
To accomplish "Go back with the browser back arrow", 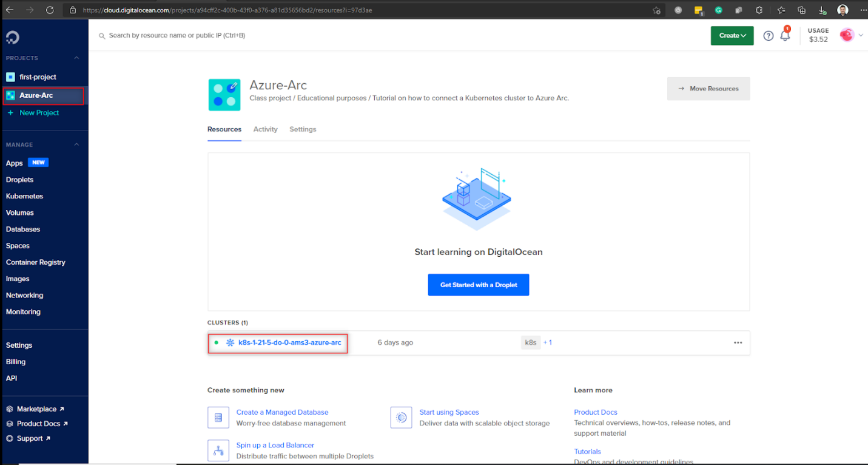I will [x=10, y=10].
